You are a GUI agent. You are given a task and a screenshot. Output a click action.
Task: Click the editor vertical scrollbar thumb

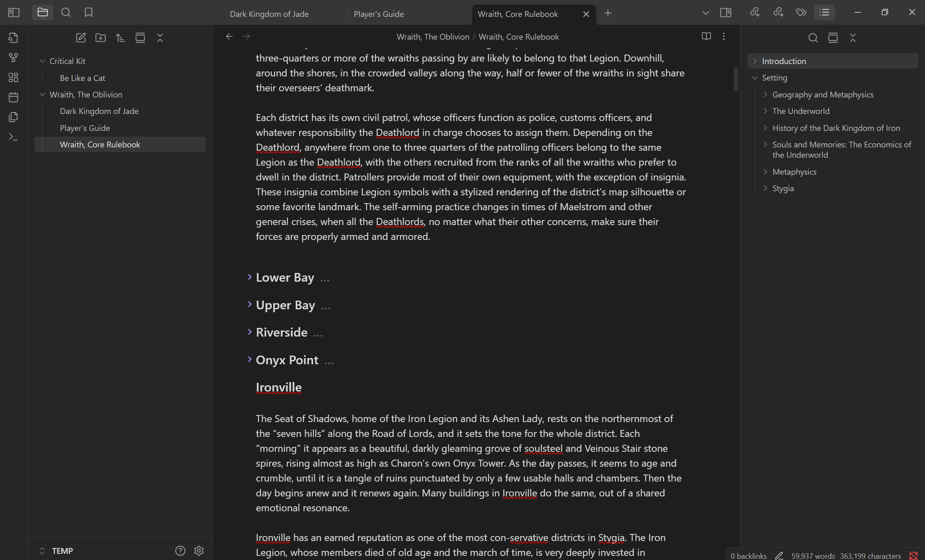(x=736, y=79)
